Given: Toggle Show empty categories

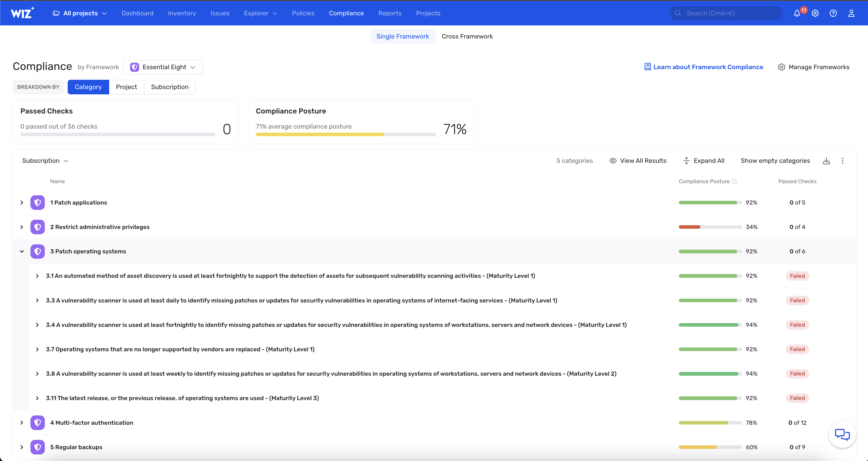Looking at the screenshot, I should point(775,161).
